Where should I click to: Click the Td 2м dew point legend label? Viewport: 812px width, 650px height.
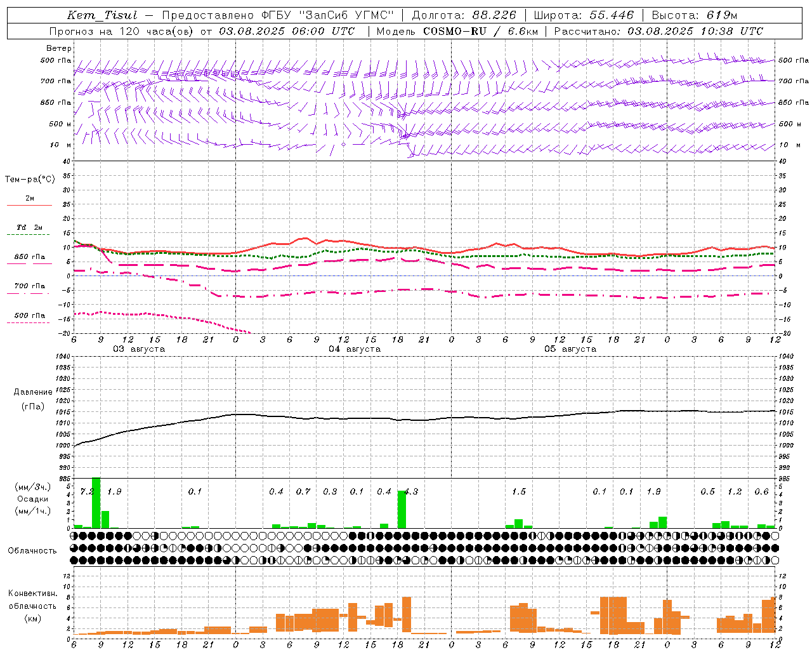(x=30, y=227)
